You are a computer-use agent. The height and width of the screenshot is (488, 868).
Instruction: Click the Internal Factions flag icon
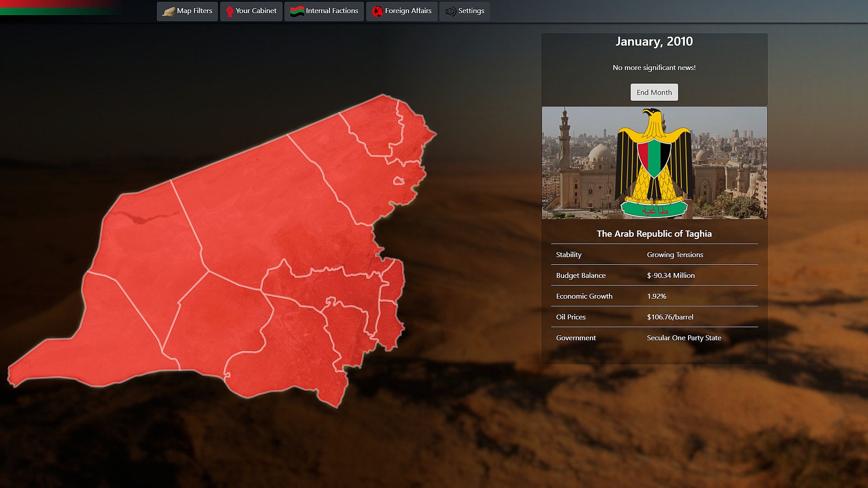pyautogui.click(x=297, y=11)
